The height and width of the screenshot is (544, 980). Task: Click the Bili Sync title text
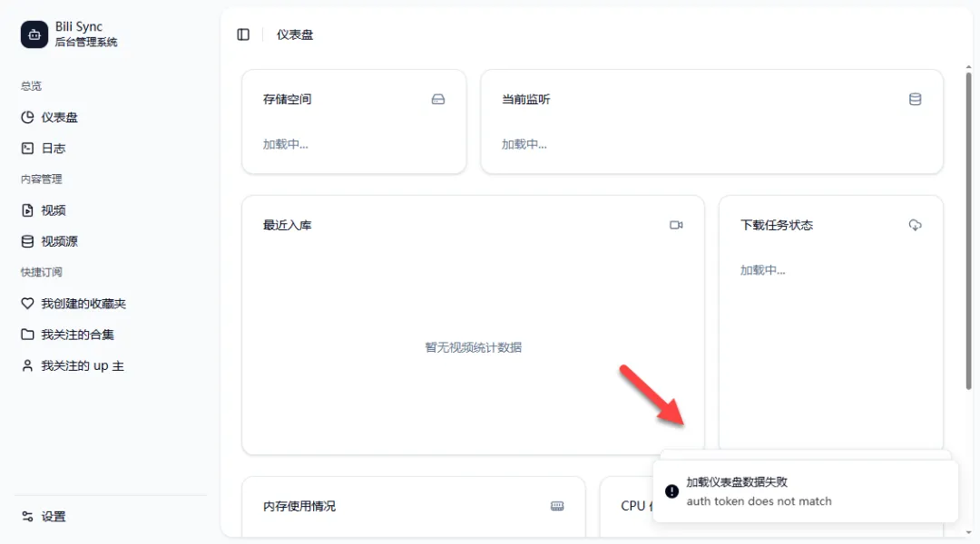click(x=79, y=27)
